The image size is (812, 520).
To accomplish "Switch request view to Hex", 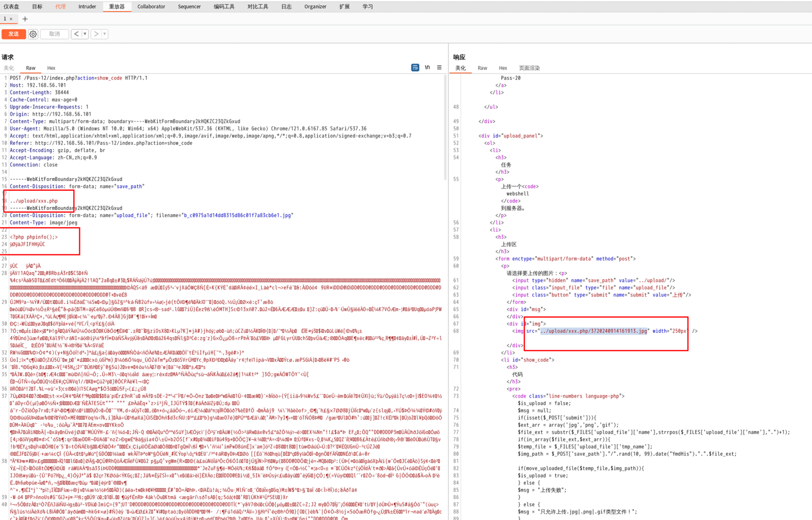I will [x=51, y=68].
